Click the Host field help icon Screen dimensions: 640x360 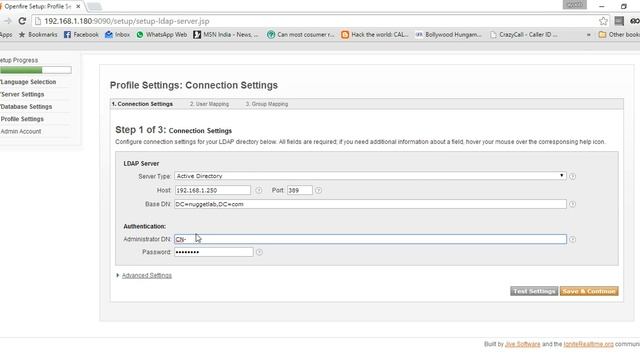click(259, 190)
